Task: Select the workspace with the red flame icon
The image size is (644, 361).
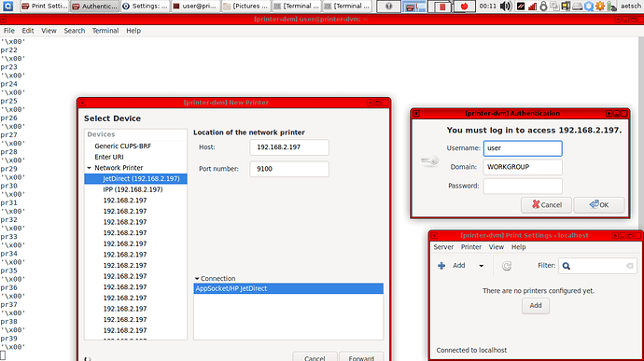Action: [464, 7]
